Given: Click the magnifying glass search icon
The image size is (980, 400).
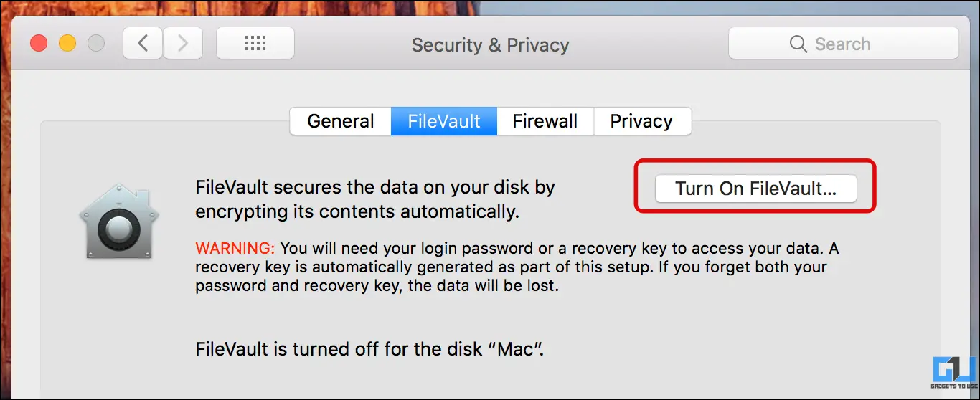Looking at the screenshot, I should [798, 44].
